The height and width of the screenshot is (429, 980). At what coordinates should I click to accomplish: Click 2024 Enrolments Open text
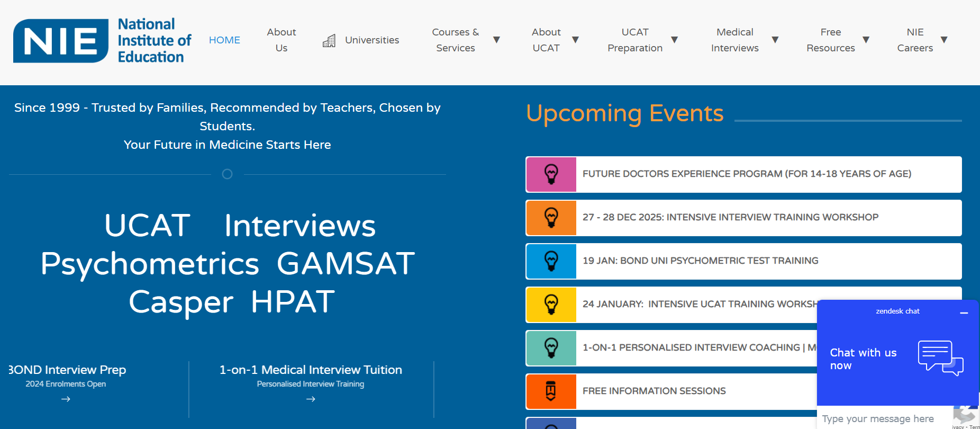pyautogui.click(x=66, y=384)
